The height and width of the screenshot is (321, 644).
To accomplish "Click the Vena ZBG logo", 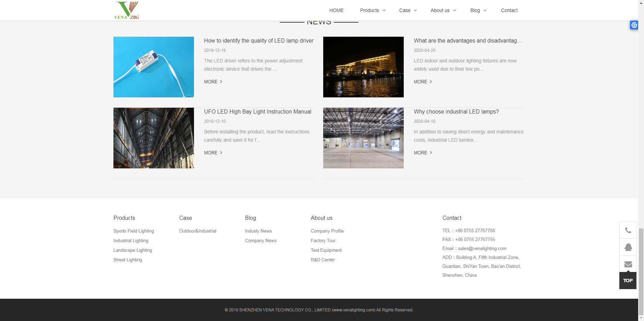I will [x=127, y=10].
